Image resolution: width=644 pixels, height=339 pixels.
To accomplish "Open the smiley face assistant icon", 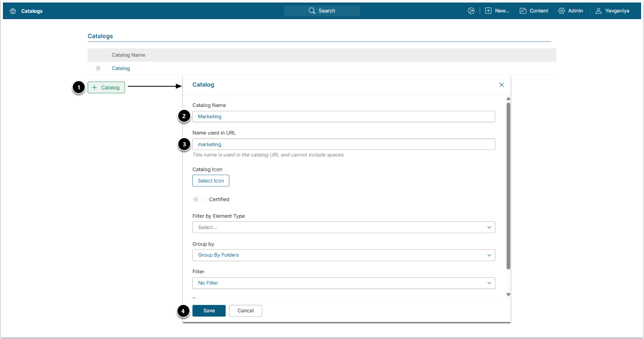I will 471,11.
